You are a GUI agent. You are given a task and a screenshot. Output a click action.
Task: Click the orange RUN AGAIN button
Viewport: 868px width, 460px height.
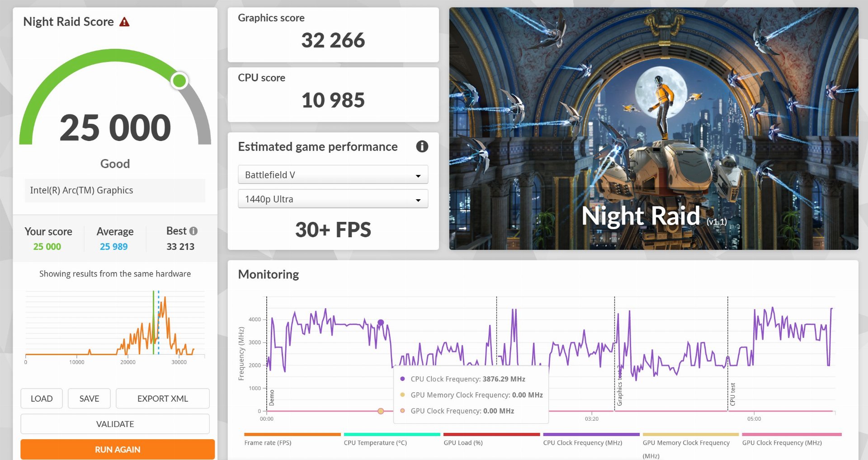(118, 450)
